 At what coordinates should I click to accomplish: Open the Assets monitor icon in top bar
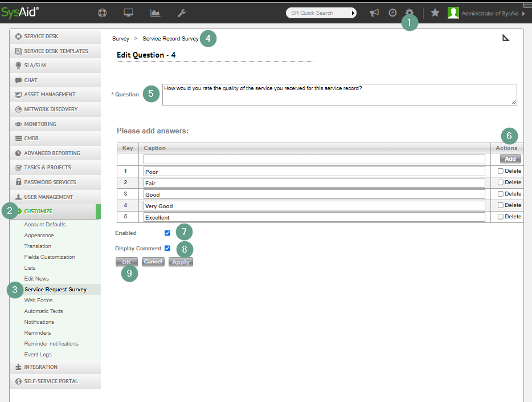pyautogui.click(x=128, y=13)
